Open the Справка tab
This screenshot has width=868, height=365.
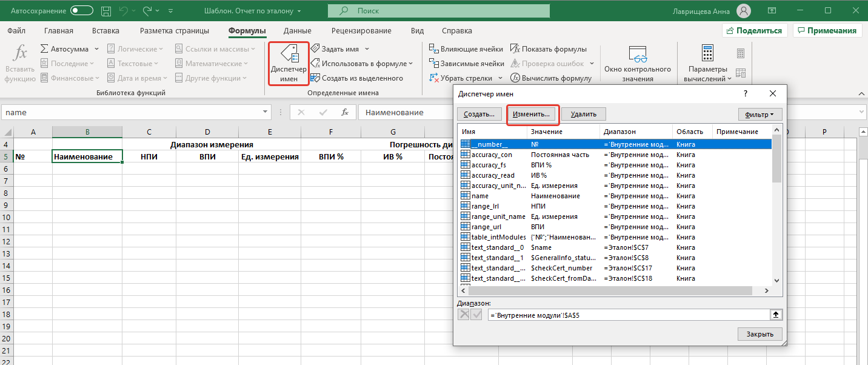[x=457, y=31]
